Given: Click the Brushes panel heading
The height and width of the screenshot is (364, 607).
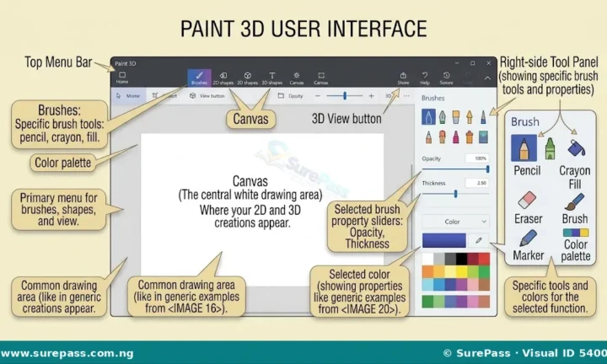Looking at the screenshot, I should (x=432, y=99).
